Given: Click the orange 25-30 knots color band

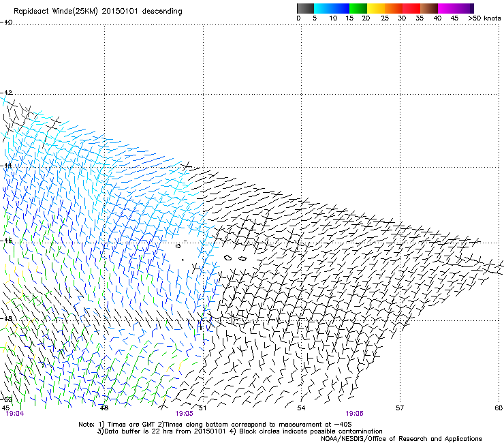Looking at the screenshot, I should (394, 8).
